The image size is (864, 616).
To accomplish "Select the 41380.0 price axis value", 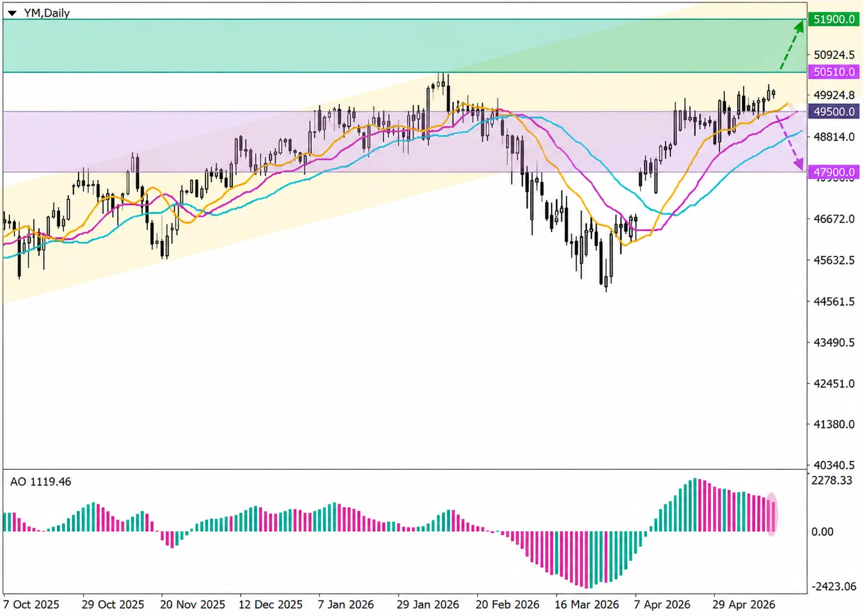I will pyautogui.click(x=834, y=424).
